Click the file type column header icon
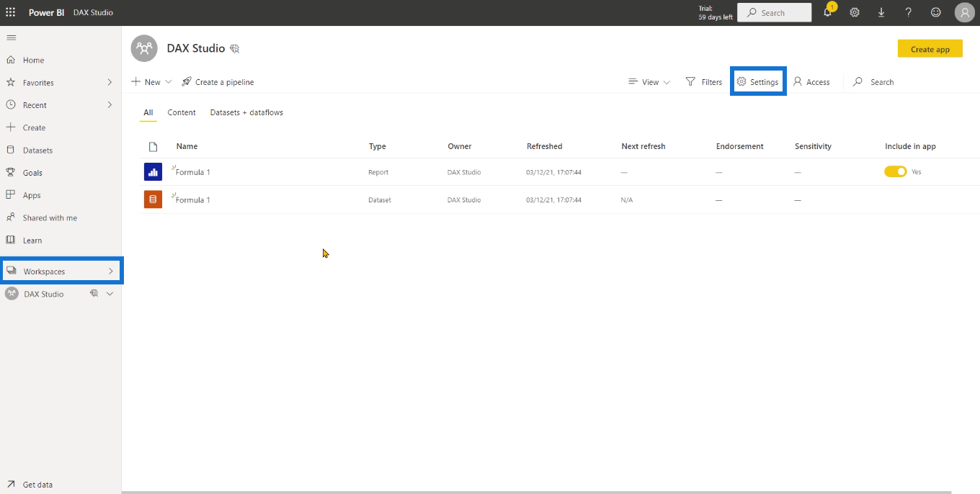980x494 pixels. (153, 146)
